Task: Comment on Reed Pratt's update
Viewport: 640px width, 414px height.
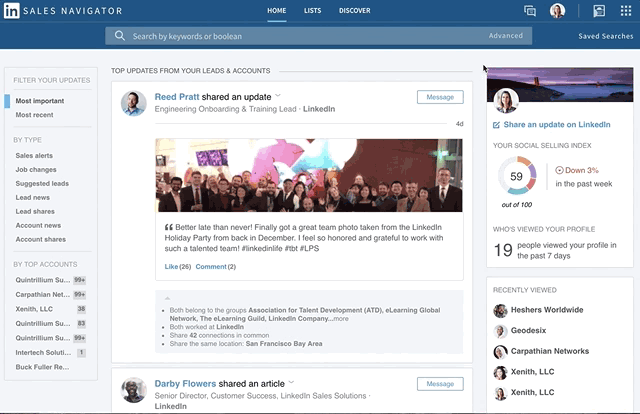Action: tap(211, 267)
